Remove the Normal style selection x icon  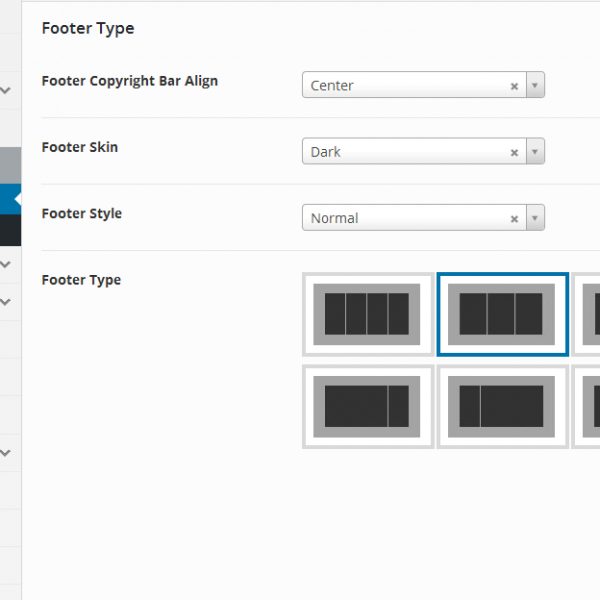coord(514,219)
